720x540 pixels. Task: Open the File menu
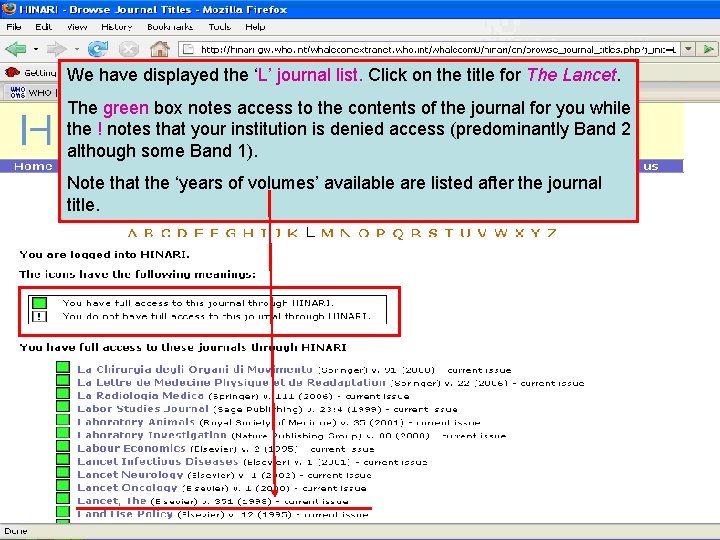[x=14, y=27]
